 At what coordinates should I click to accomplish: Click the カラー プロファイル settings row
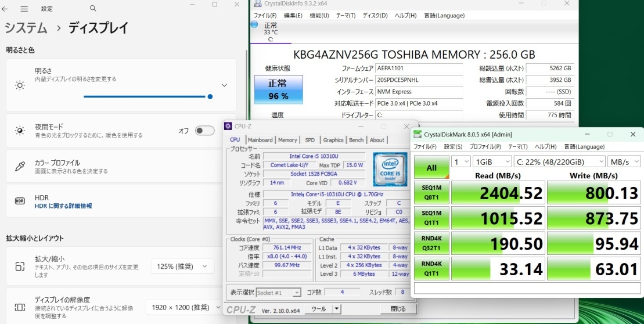coord(121,167)
